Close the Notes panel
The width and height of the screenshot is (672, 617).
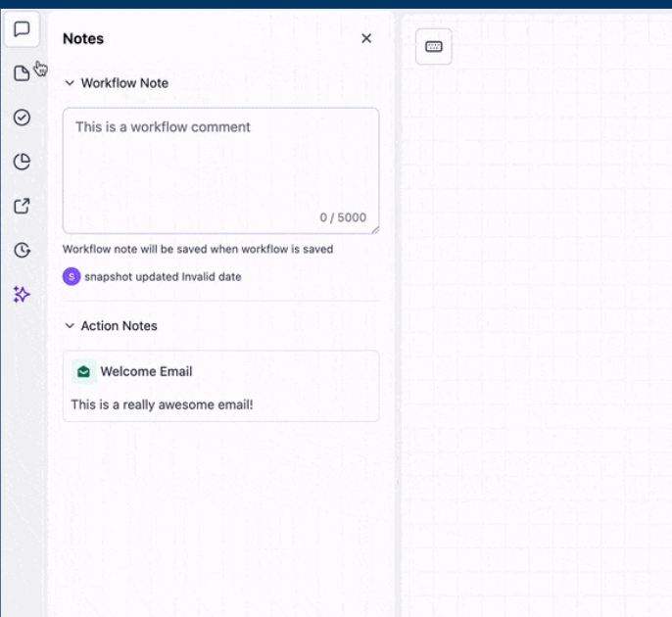coord(366,38)
